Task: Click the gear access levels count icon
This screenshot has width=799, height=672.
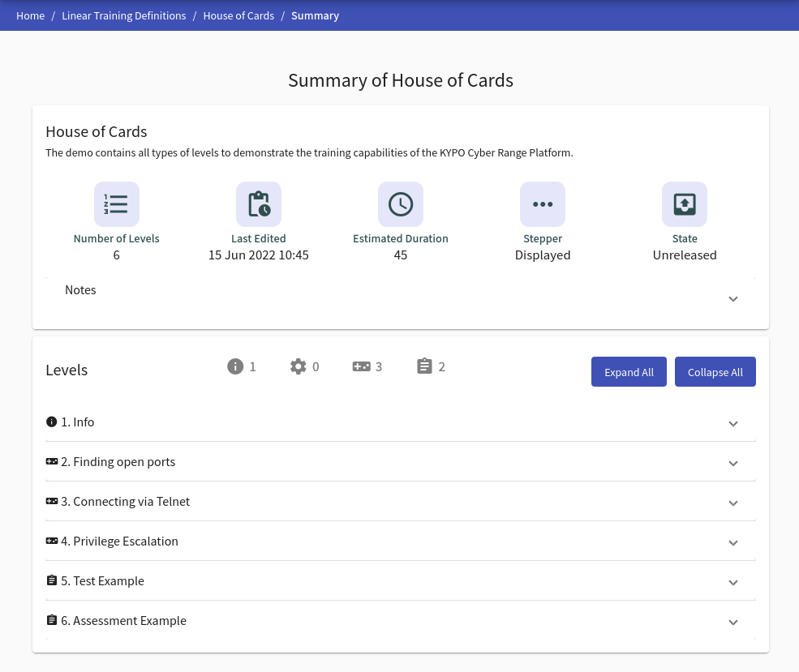Action: click(x=298, y=366)
